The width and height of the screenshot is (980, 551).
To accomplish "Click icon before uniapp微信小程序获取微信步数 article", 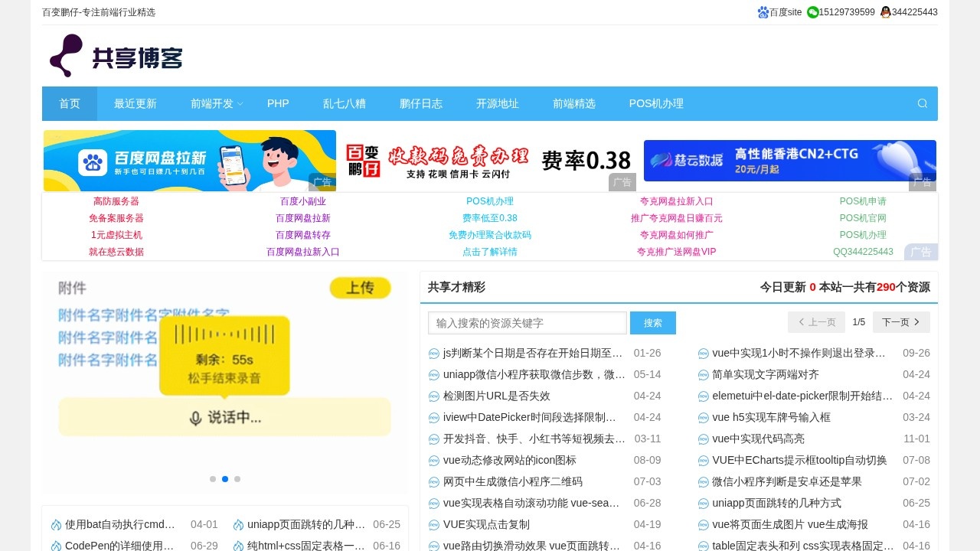I will (434, 375).
